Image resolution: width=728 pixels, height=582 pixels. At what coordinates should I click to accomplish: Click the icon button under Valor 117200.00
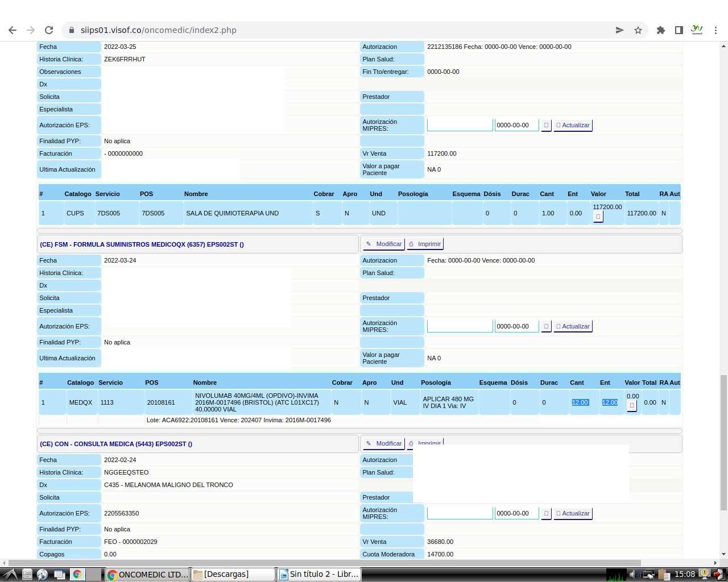pyautogui.click(x=598, y=217)
